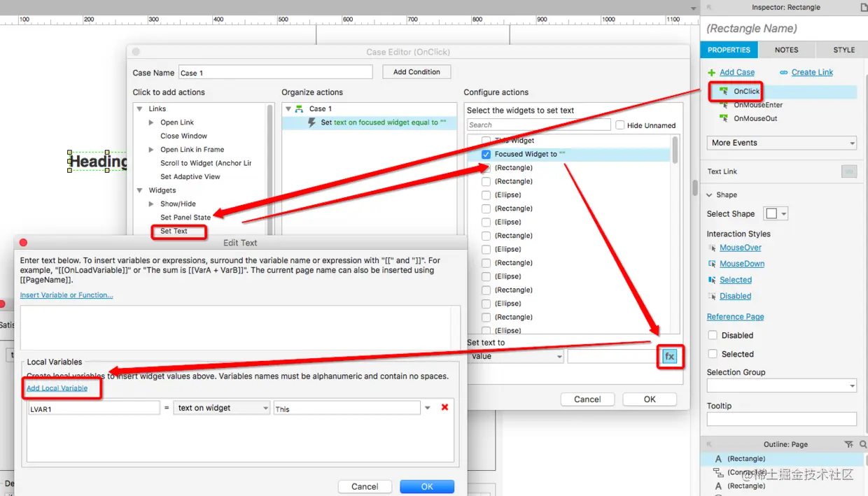
Task: Click Cancel in the Case Editor dialog
Action: coord(587,399)
